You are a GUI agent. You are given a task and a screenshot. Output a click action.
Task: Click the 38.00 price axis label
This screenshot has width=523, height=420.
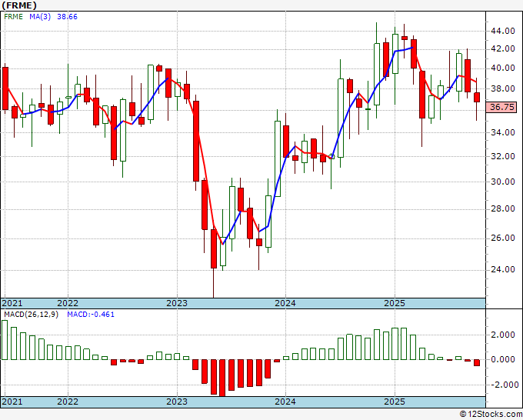pyautogui.click(x=503, y=88)
